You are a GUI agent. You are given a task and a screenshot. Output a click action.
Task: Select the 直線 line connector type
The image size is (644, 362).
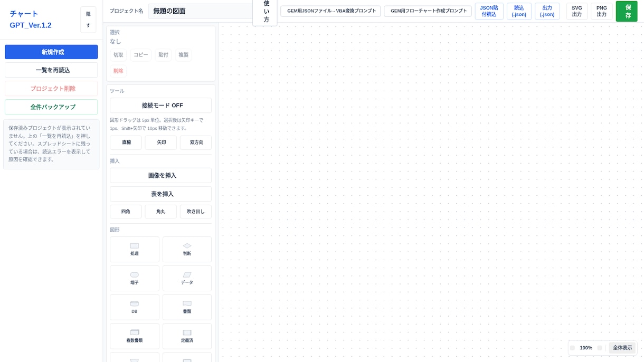tap(126, 142)
